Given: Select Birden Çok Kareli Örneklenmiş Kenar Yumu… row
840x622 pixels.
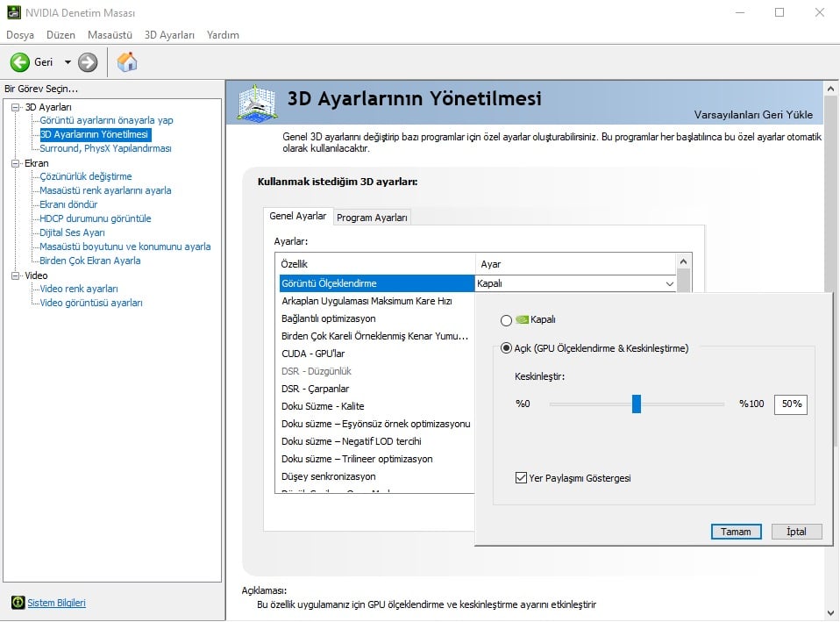Looking at the screenshot, I should 377,336.
